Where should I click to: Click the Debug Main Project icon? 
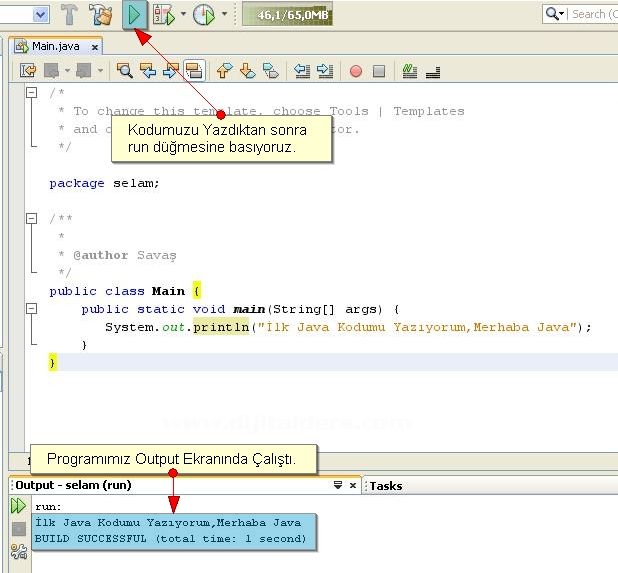(x=164, y=15)
